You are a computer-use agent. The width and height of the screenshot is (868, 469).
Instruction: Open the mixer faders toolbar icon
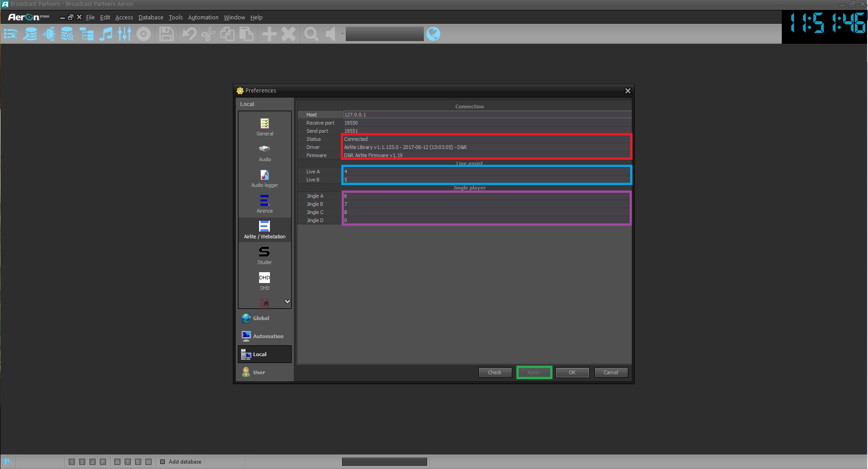(x=125, y=34)
